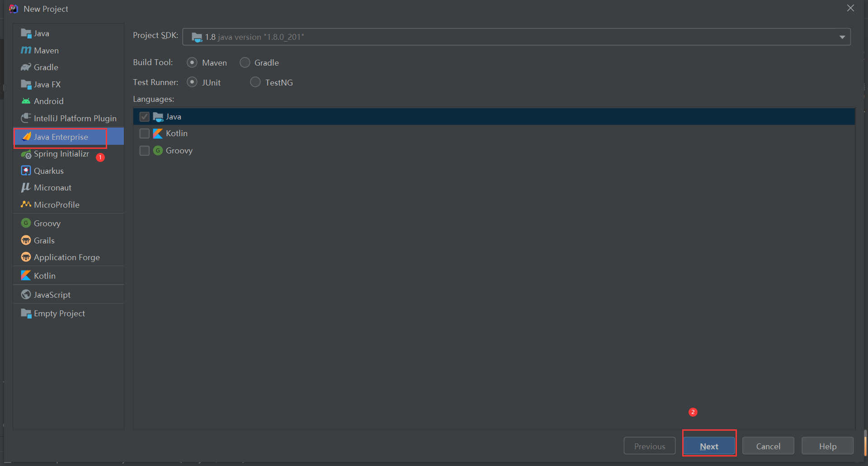Click the Groovy icon in Languages list

click(158, 150)
